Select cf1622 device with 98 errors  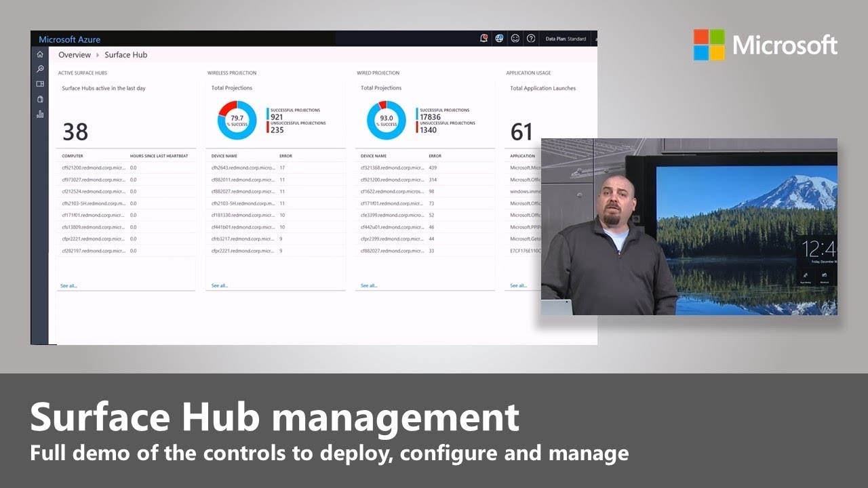pyautogui.click(x=425, y=191)
